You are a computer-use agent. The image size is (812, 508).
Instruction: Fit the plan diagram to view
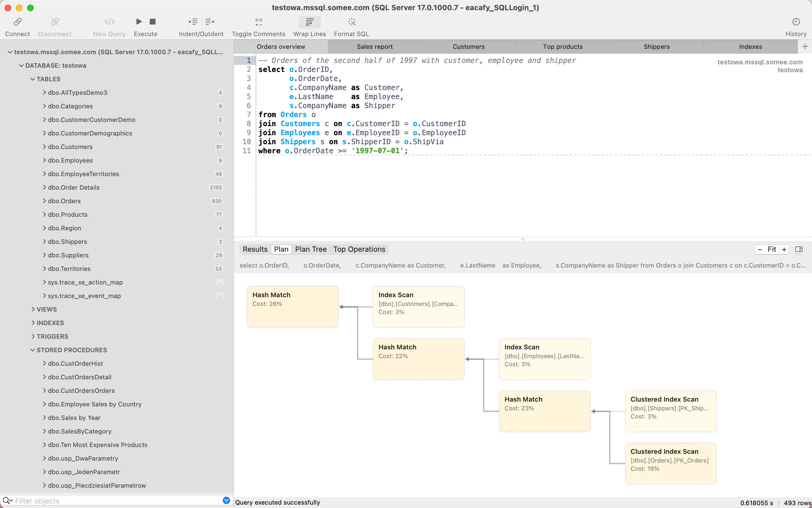772,249
